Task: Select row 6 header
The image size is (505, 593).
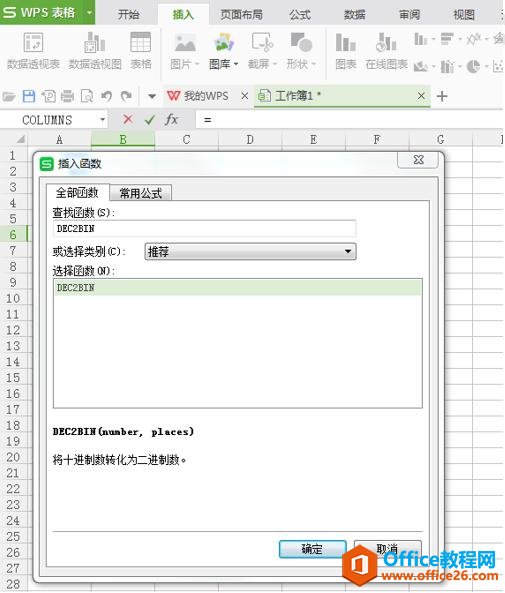Action: (13, 234)
